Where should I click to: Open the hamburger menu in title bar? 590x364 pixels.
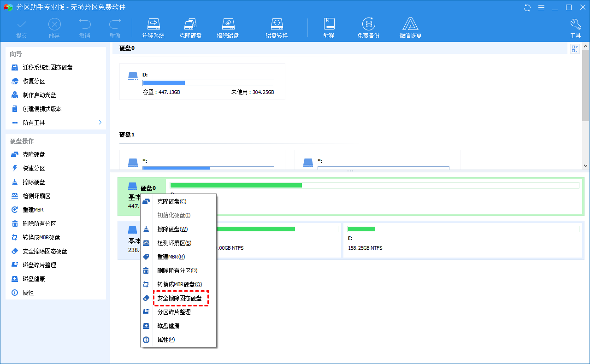pos(542,7)
